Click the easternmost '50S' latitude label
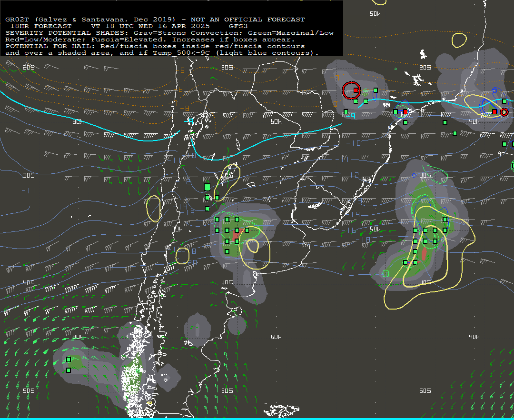The width and height of the screenshot is (514, 420). 425,390
